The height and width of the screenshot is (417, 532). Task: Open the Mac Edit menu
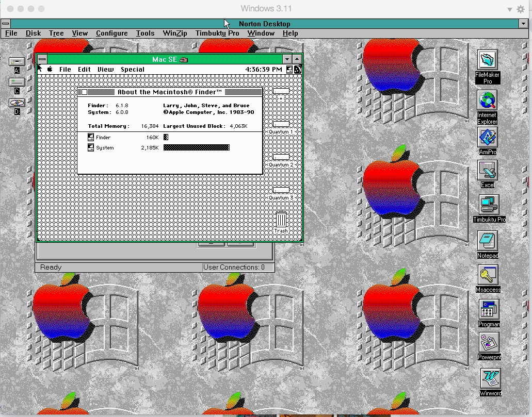tap(84, 69)
